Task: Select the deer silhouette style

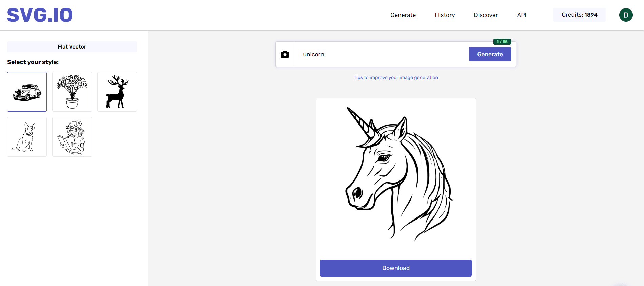Action: coord(117,92)
